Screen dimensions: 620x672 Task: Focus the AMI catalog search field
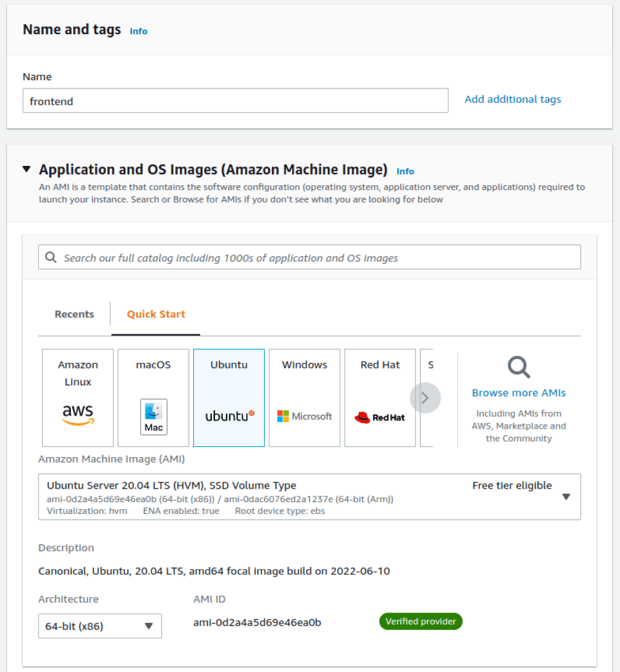309,257
